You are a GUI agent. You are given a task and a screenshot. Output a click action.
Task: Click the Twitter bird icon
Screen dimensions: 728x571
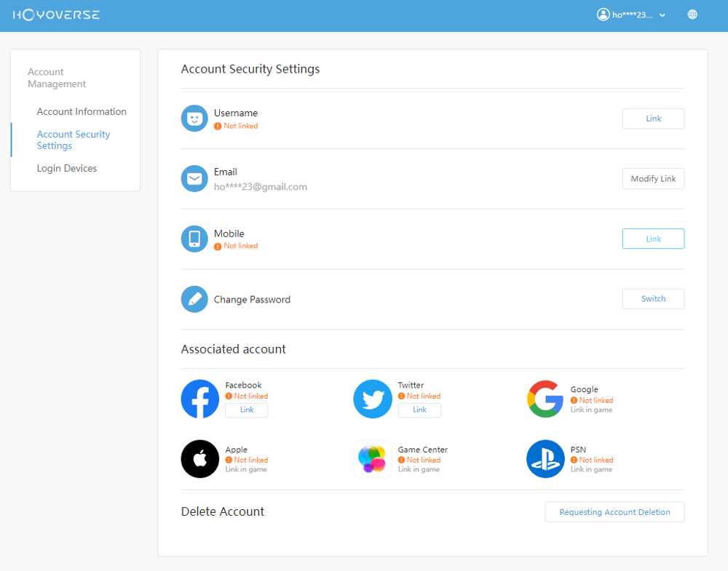[372, 399]
